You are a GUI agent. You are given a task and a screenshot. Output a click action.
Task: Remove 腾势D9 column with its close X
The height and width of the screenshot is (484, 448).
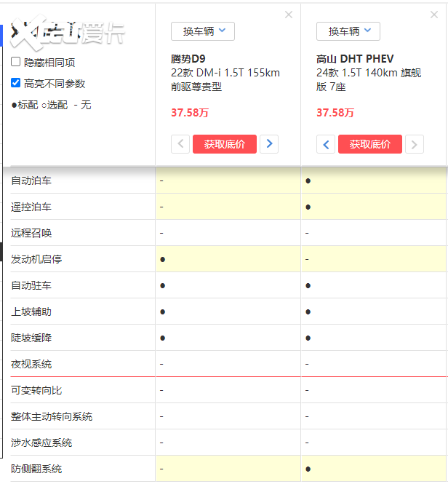click(x=289, y=15)
